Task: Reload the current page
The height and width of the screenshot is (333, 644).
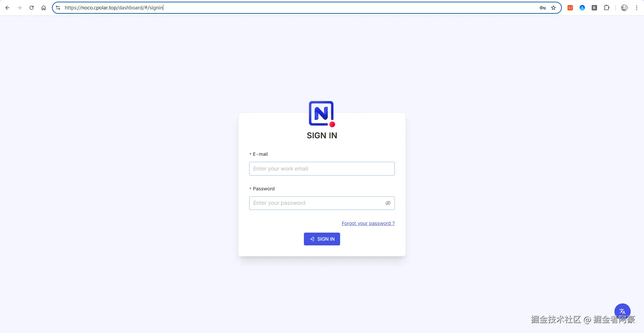Action: click(x=32, y=8)
